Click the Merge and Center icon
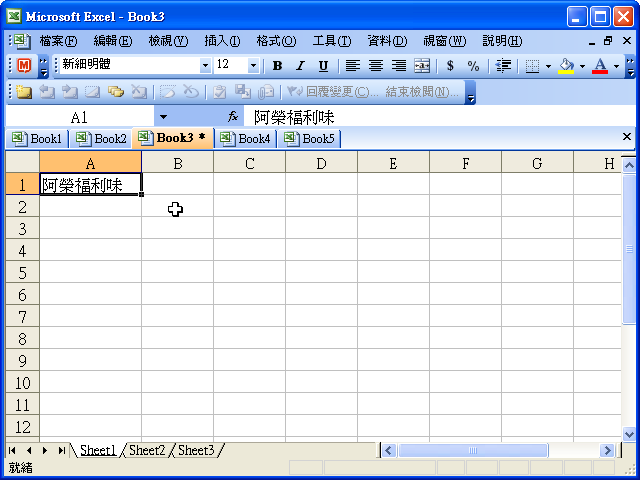The image size is (640, 480). (422, 66)
